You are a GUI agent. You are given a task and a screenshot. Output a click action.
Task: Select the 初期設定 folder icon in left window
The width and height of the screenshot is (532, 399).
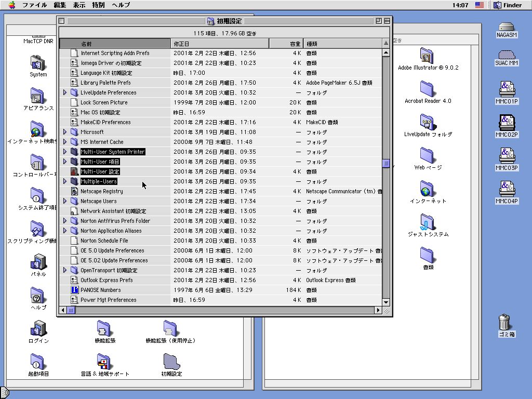[171, 362]
